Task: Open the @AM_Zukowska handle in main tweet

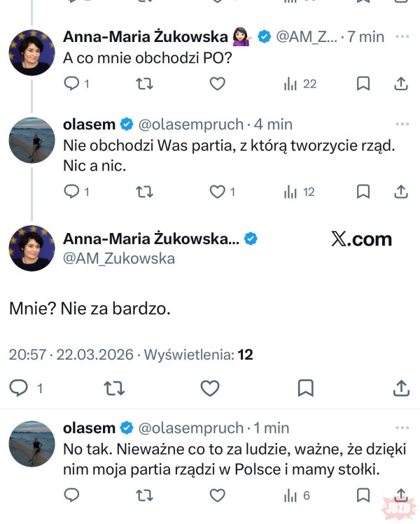Action: click(x=119, y=259)
